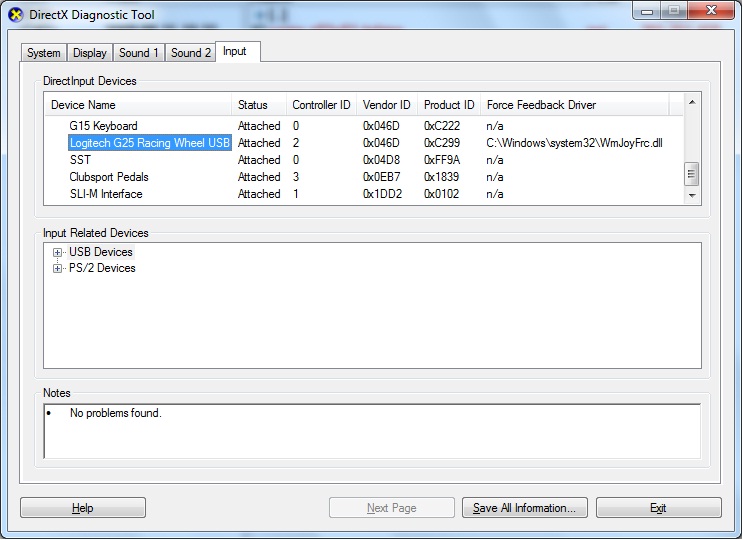743x540 pixels.
Task: Minimize the DirectX Diagnostic Tool window
Action: tap(648, 12)
